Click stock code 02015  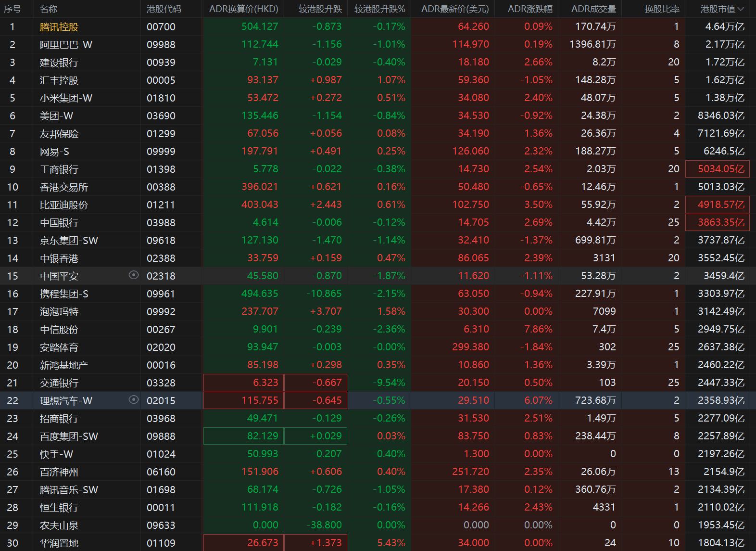161,401
